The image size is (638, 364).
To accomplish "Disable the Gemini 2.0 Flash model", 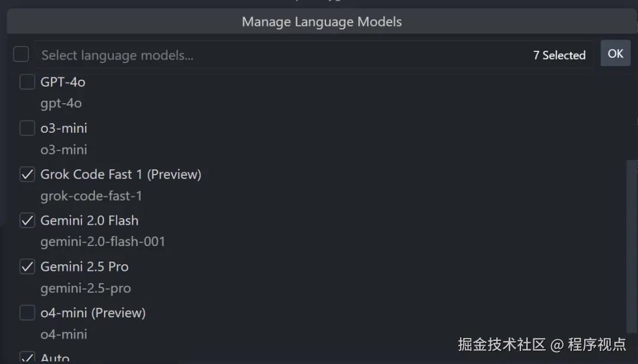I will click(27, 220).
